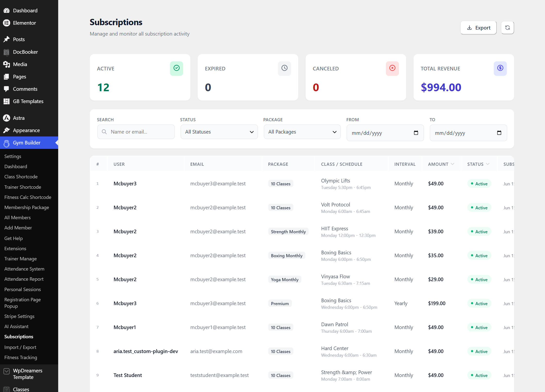Click the Boxing Monthly package tag

(x=287, y=256)
